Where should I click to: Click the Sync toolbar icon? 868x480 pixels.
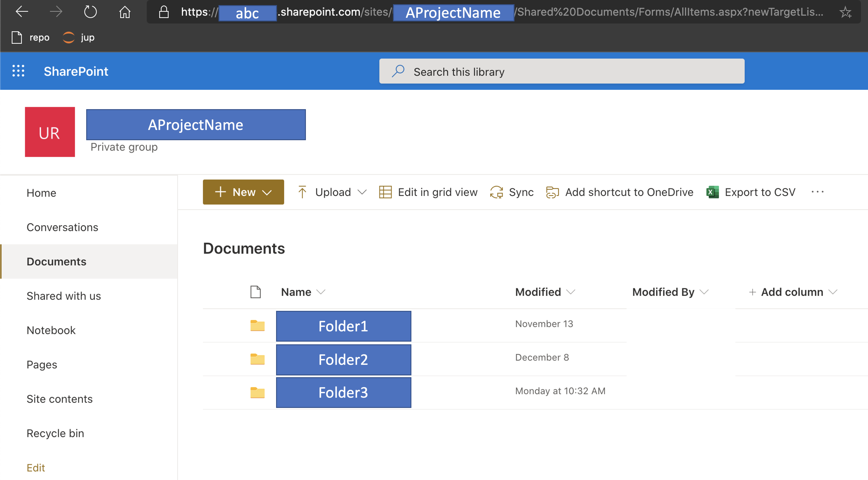496,192
